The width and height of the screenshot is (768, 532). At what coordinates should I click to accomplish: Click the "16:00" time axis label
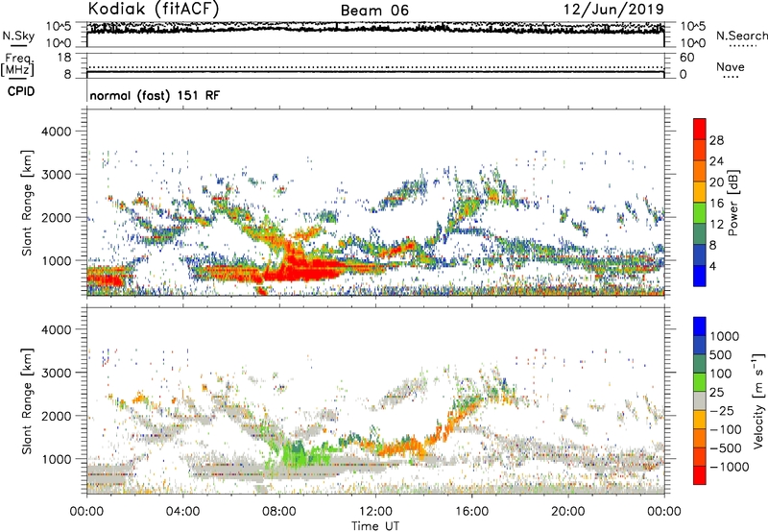(x=471, y=512)
